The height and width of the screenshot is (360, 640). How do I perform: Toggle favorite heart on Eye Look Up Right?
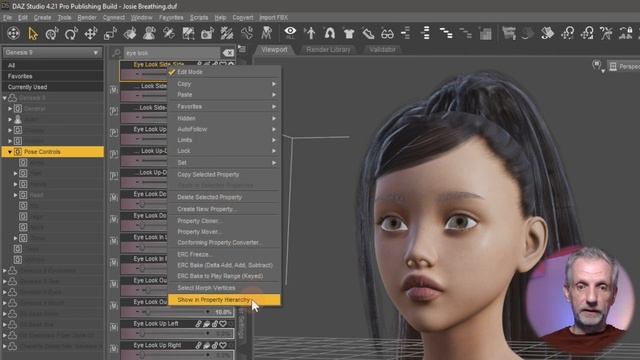[x=223, y=345]
